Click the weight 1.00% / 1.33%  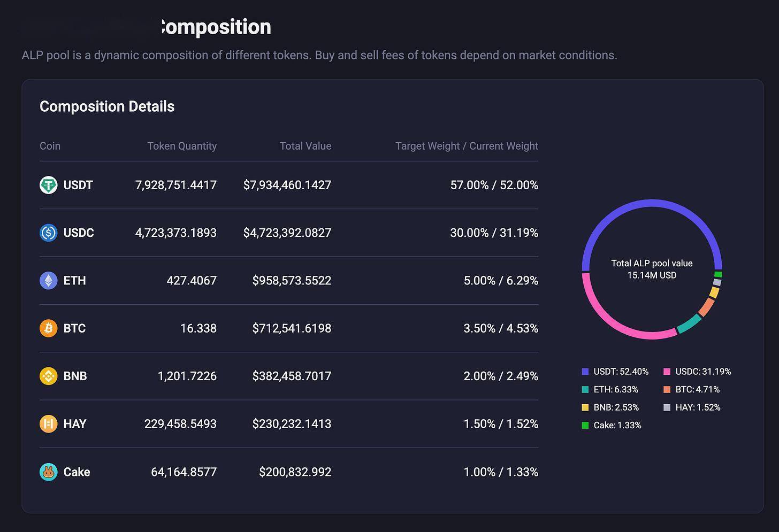501,472
